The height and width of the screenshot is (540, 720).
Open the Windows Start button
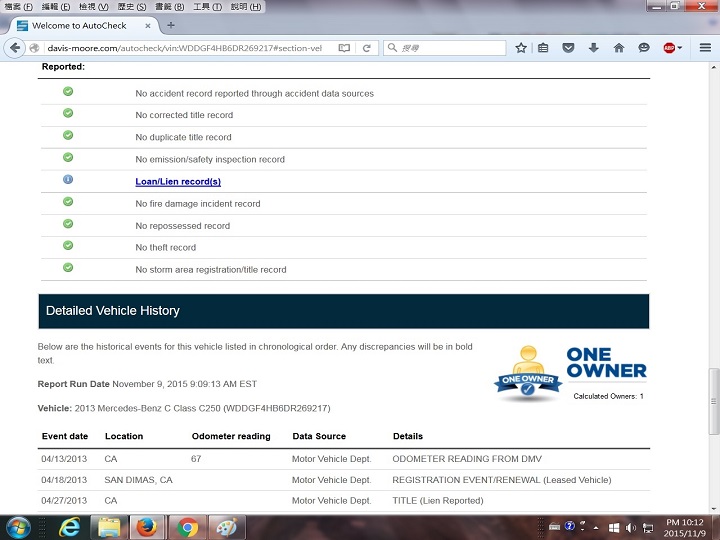pos(18,528)
